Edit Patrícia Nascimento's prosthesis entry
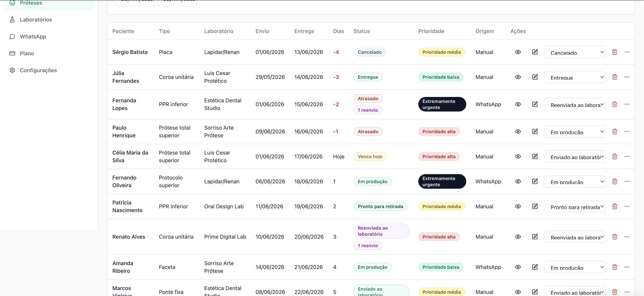Viewport: 644px width, 296px height. point(535,206)
